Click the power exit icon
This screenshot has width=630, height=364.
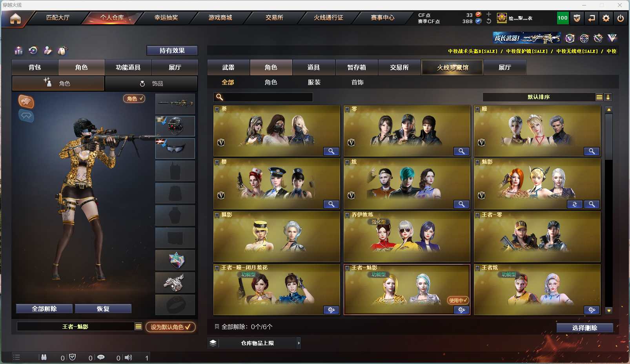[x=621, y=18]
